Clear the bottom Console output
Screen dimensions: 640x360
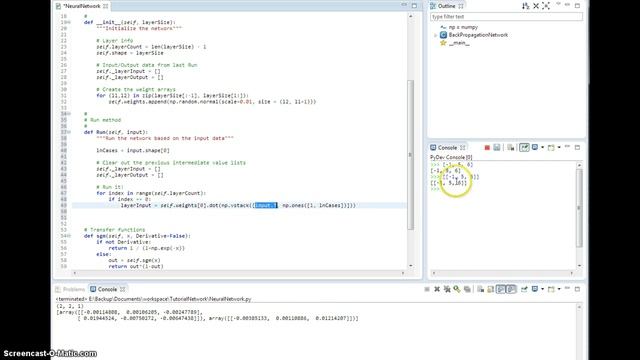coord(480,289)
